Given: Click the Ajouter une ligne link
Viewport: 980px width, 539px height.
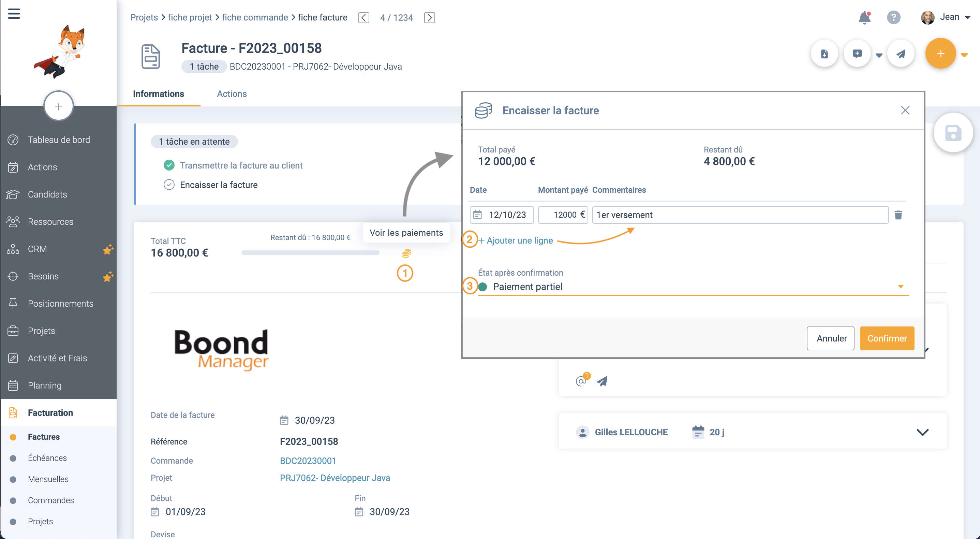Looking at the screenshot, I should (516, 241).
